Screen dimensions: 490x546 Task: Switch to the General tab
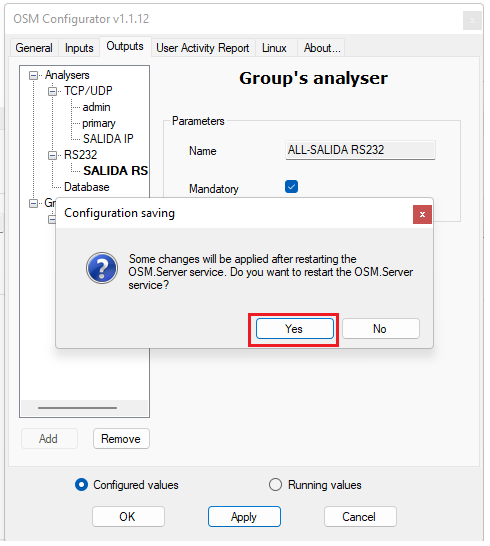pyautogui.click(x=34, y=48)
